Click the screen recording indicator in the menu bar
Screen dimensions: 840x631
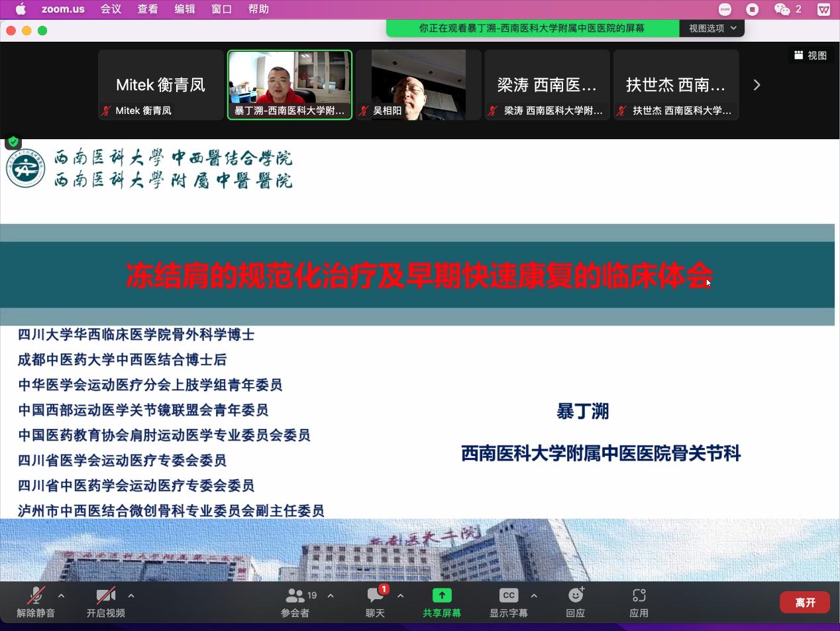pyautogui.click(x=753, y=9)
